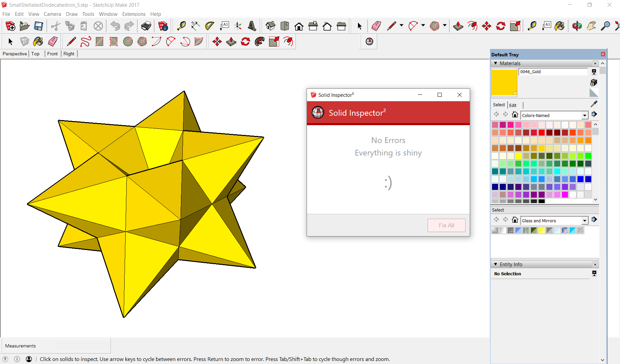The width and height of the screenshot is (620, 364).
Task: Open Model Info icon with blue i
Action: (163, 26)
